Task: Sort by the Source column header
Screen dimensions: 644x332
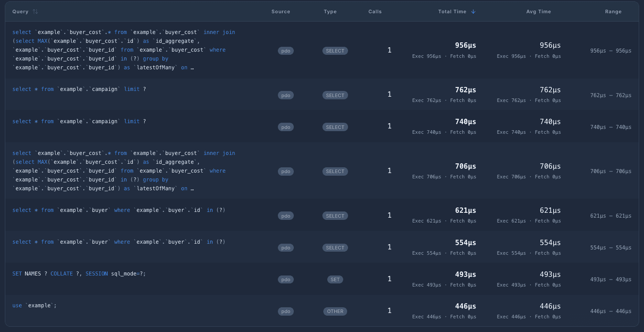Action: click(281, 11)
